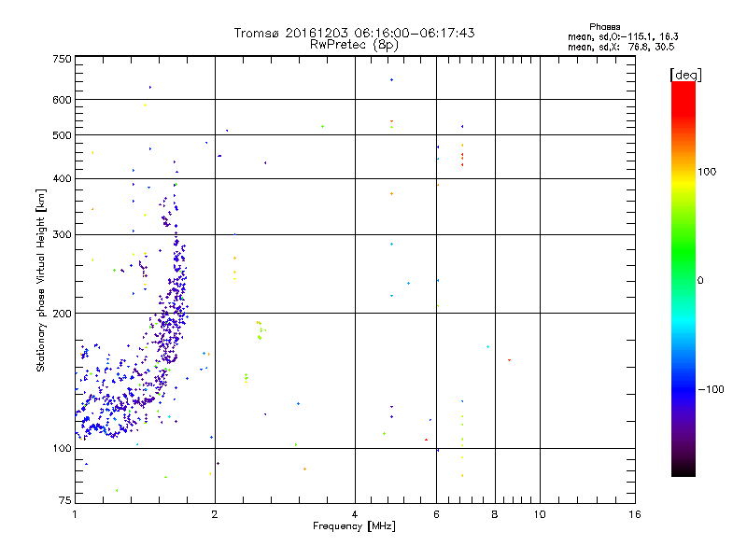
Task: Click the black bottom end of colorbar
Action: [x=684, y=469]
